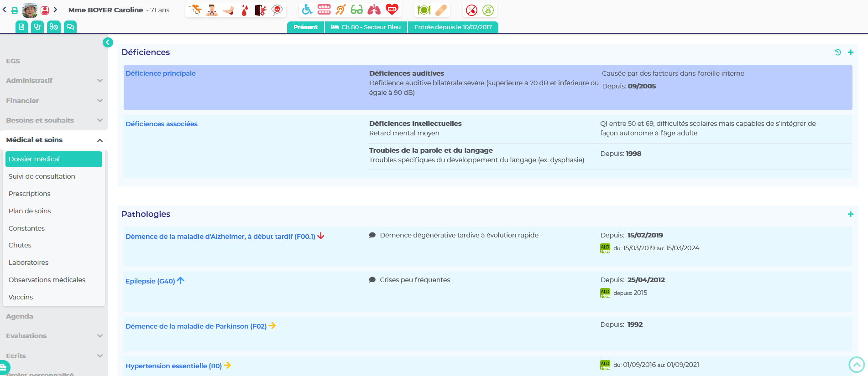Select Observations médicales menu item
This screenshot has height=376, width=868.
pos(47,280)
